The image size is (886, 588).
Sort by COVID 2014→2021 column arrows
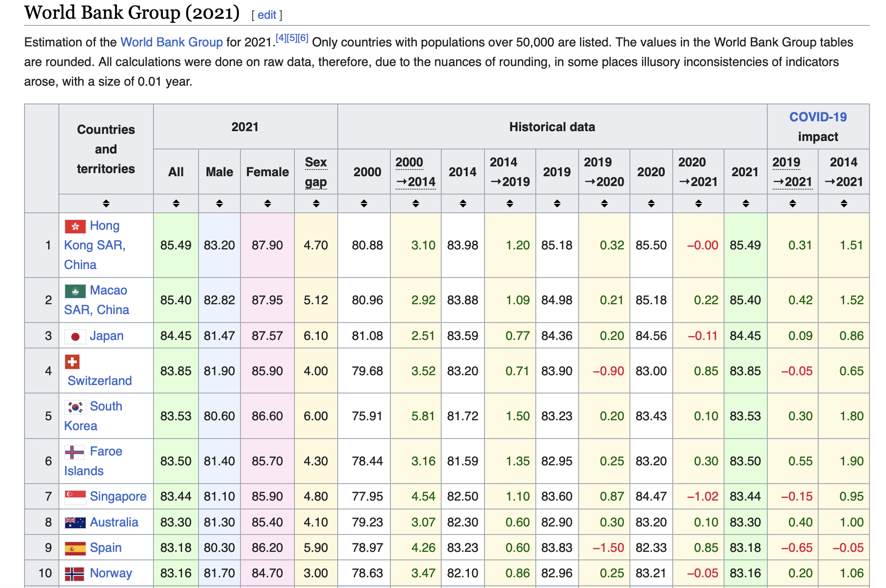coord(844,203)
